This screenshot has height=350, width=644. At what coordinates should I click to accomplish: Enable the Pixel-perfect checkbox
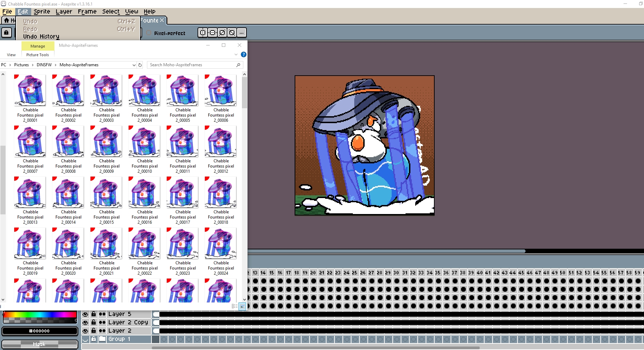point(149,33)
